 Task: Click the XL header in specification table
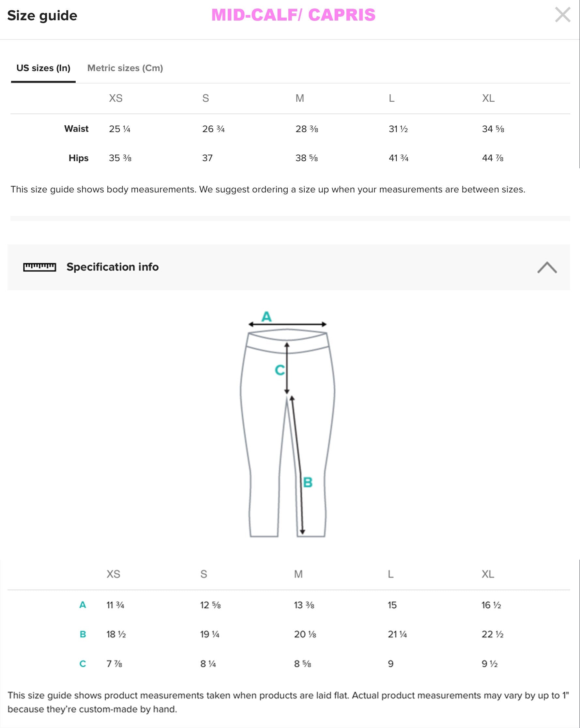[488, 574]
